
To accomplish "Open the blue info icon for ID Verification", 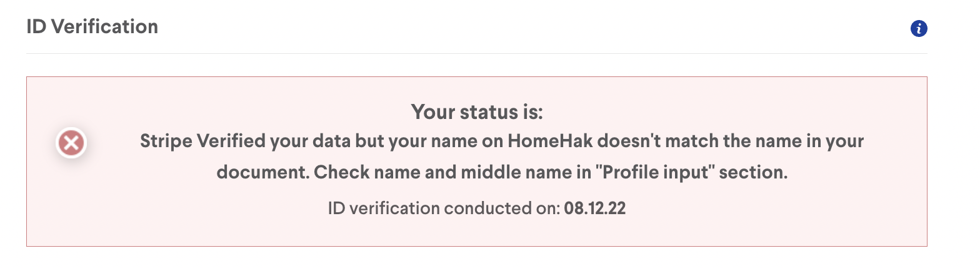I will (x=919, y=29).
